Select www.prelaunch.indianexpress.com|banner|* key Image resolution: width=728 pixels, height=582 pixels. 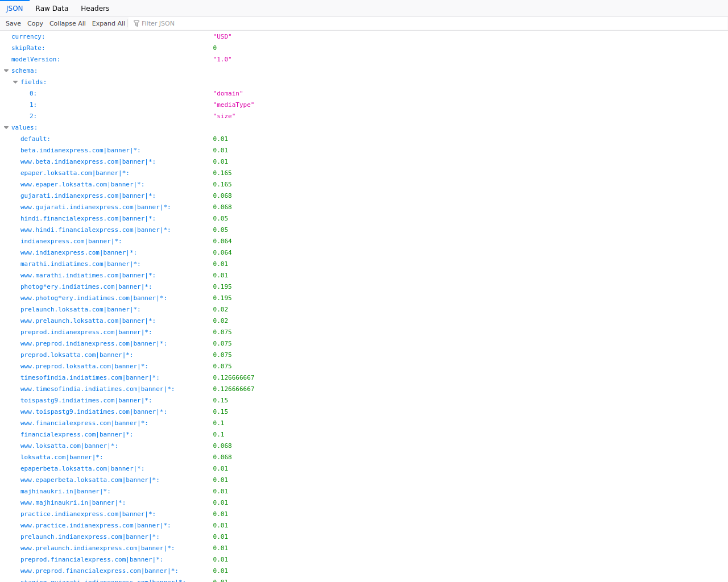click(x=97, y=548)
